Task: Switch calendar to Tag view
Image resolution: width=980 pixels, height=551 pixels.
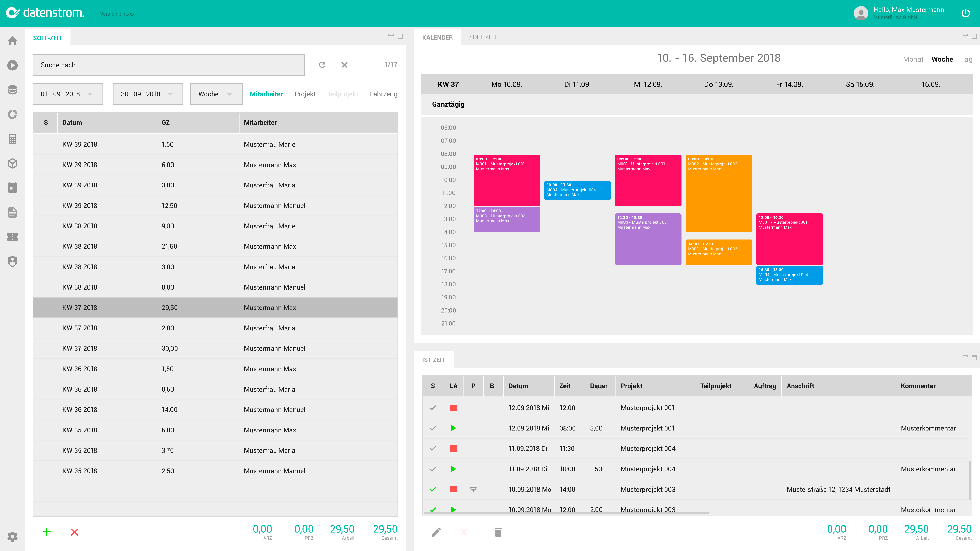Action: pyautogui.click(x=966, y=59)
